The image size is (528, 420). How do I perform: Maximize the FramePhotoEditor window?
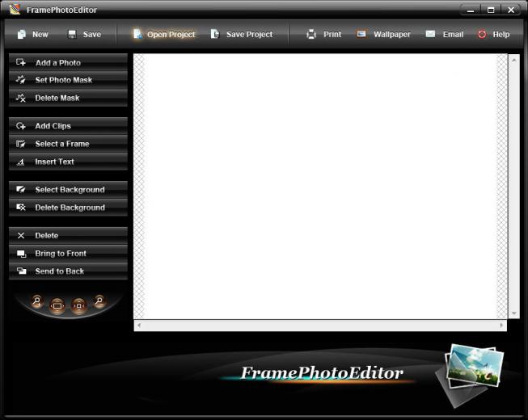pos(491,10)
